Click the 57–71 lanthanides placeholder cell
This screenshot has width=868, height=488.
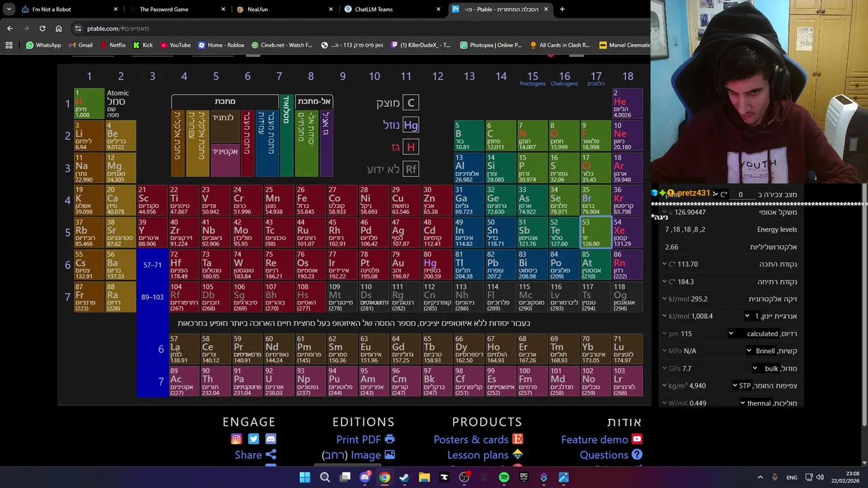(152, 265)
